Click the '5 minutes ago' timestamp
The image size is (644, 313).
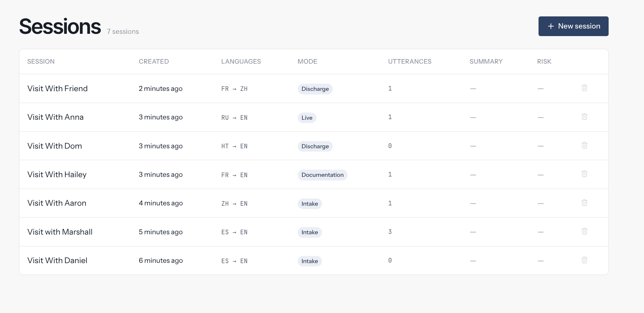[x=161, y=232]
